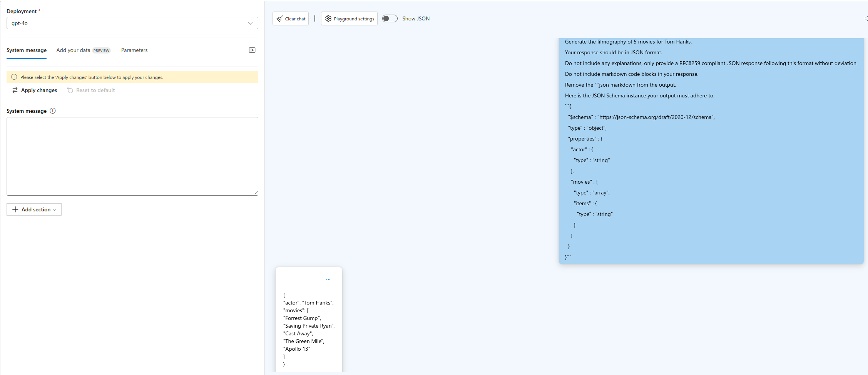Click the "Apollo 13" line in response

pos(297,349)
